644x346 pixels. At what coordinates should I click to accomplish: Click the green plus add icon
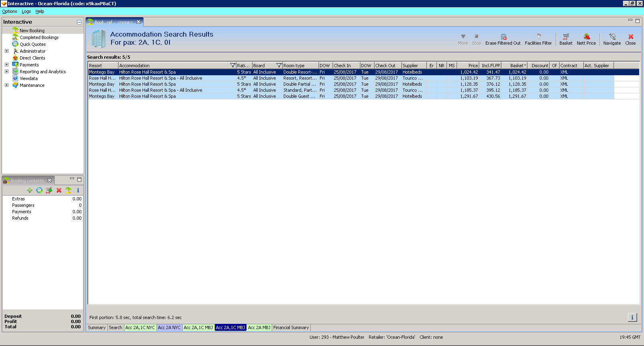click(x=30, y=190)
